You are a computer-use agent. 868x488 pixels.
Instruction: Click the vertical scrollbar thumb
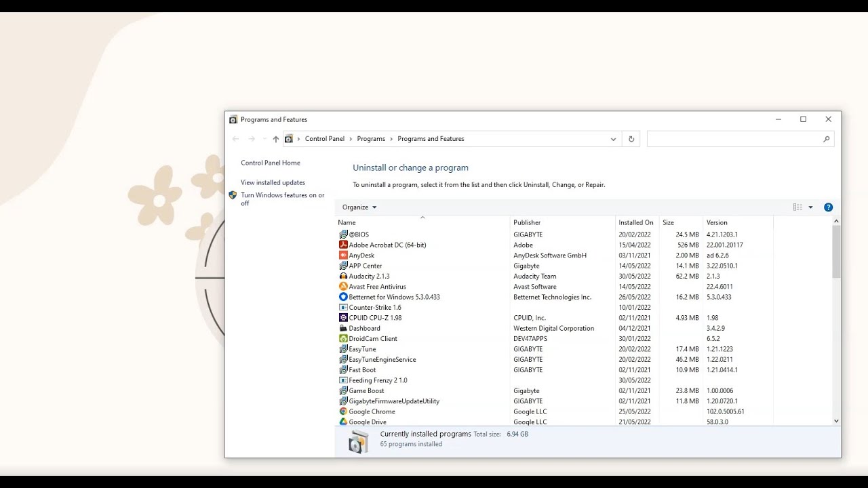point(836,251)
